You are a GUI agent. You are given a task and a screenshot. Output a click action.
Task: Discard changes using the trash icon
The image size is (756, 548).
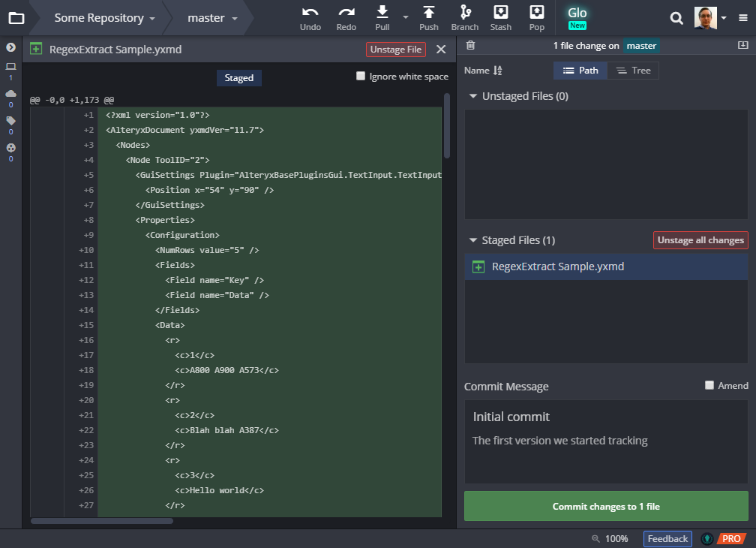pyautogui.click(x=470, y=45)
